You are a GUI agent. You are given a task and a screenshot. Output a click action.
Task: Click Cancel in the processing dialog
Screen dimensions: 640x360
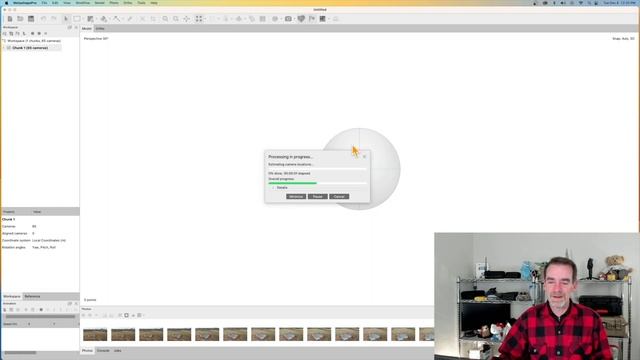click(x=339, y=197)
